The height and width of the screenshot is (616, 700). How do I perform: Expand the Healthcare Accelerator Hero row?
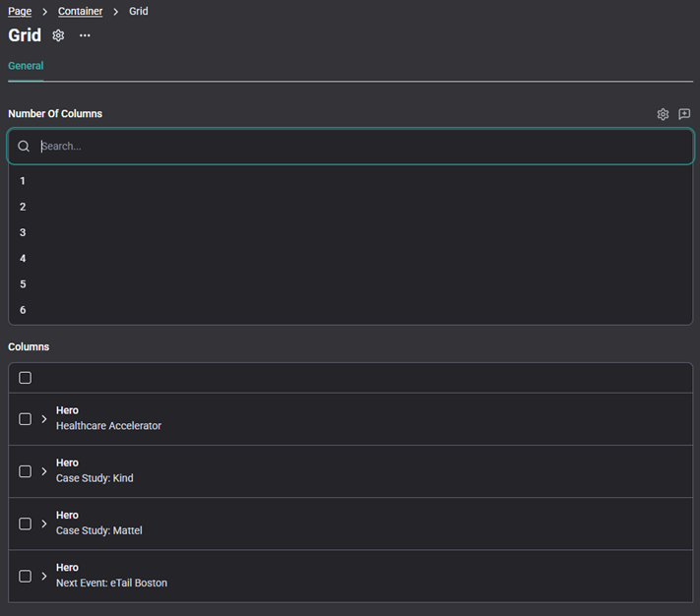43,419
